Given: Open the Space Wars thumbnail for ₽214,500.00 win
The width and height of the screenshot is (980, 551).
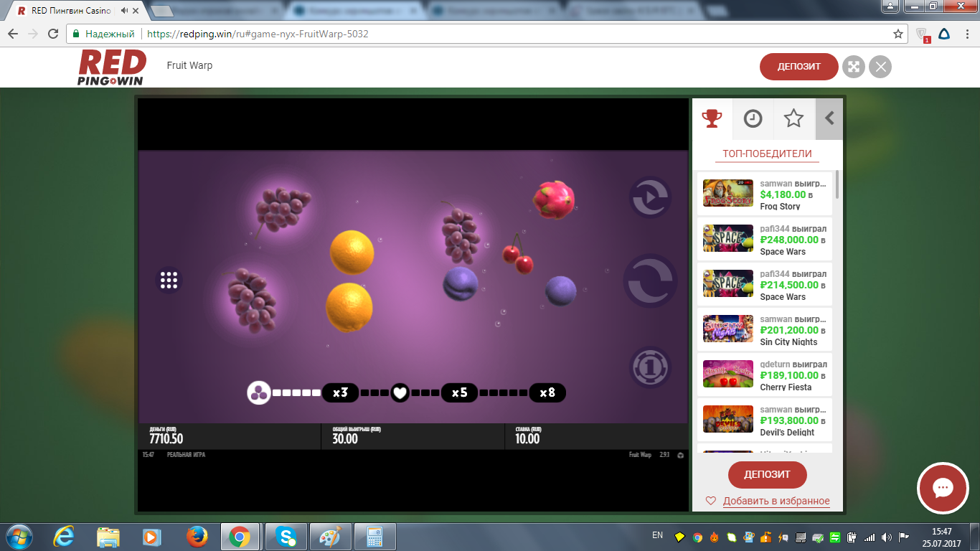Looking at the screenshot, I should click(728, 284).
